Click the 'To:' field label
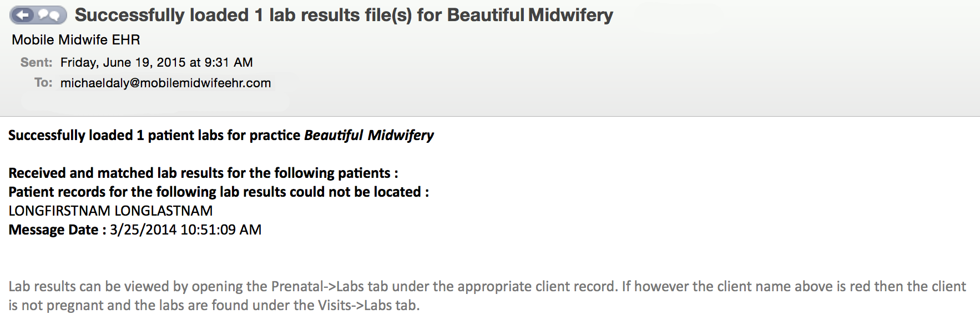Image resolution: width=980 pixels, height=329 pixels. (43, 83)
